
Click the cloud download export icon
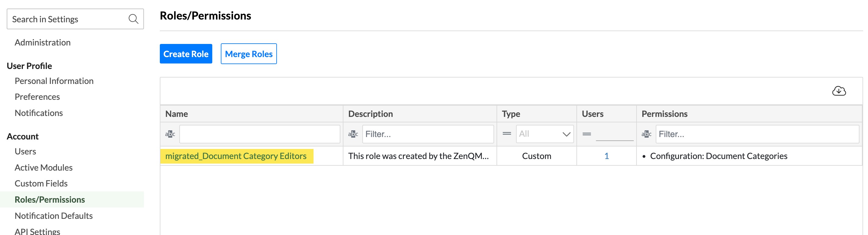tap(839, 91)
